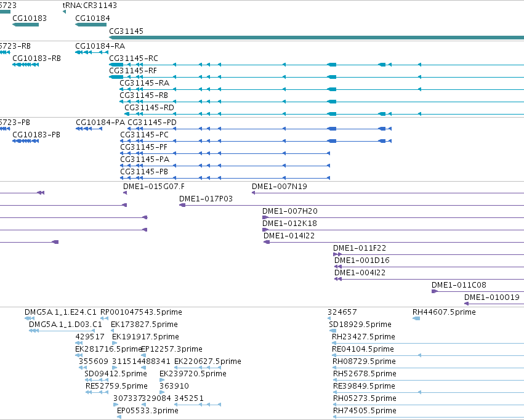Image resolution: width=524 pixels, height=420 pixels.
Task: Select transcript CG31145-RA label
Action: [144, 83]
